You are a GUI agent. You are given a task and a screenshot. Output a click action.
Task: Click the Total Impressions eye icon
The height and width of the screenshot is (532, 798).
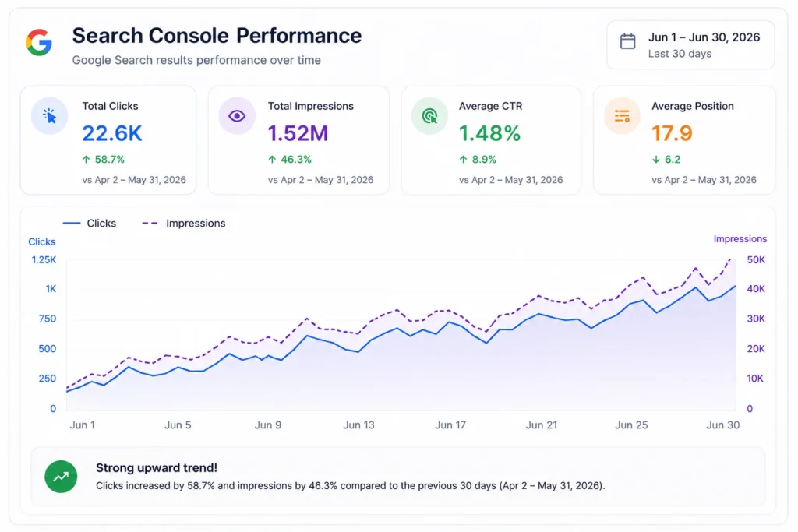tap(237, 116)
